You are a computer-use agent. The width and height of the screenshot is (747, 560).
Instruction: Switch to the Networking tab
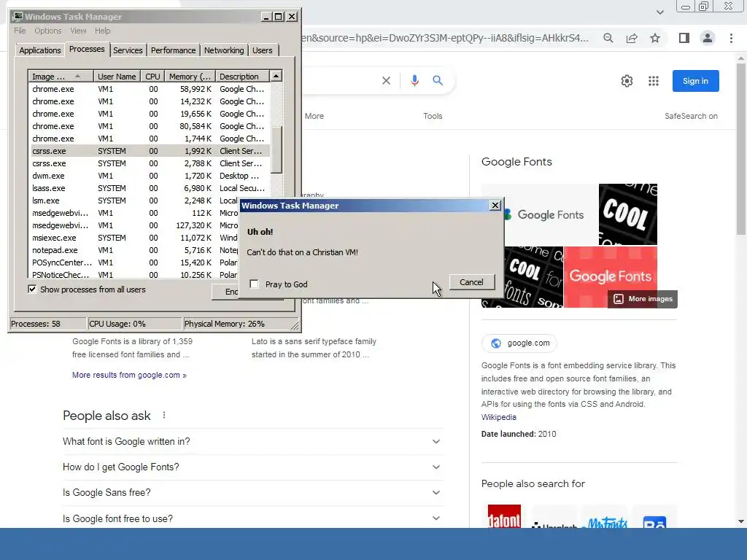pyautogui.click(x=224, y=50)
